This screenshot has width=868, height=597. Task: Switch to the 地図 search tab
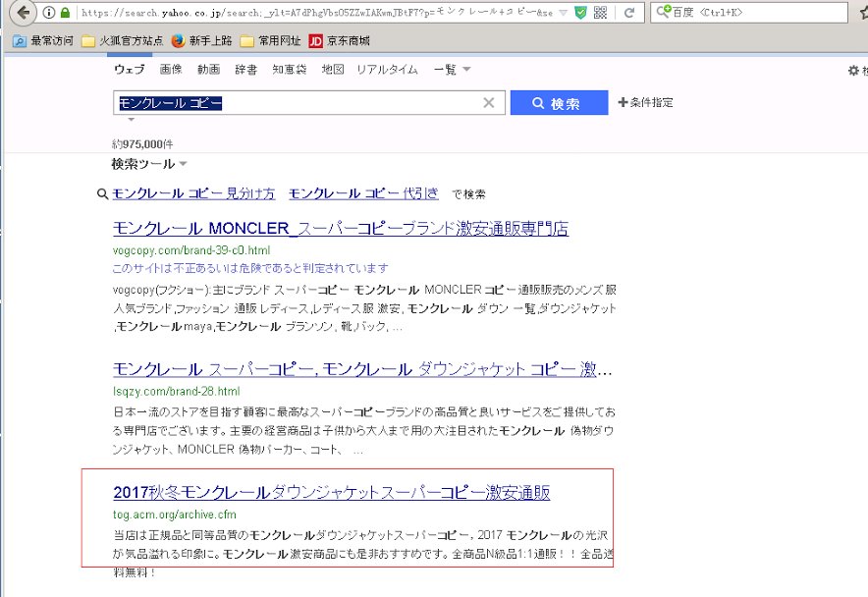click(x=333, y=70)
